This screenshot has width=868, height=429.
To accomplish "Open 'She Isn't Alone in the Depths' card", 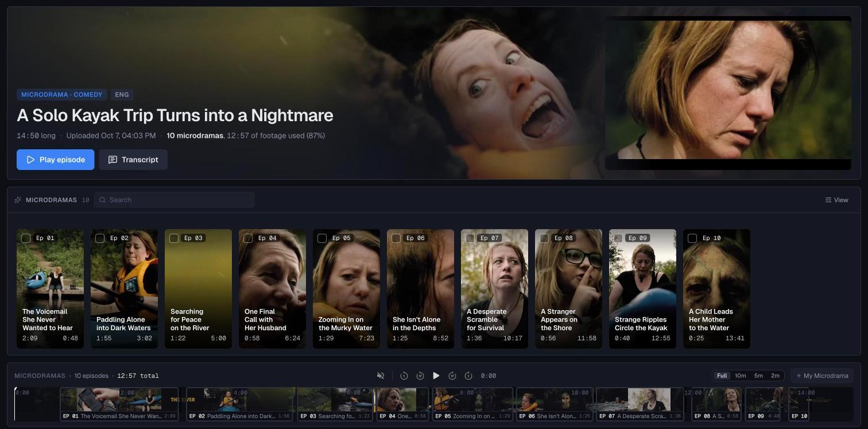I will coord(420,289).
